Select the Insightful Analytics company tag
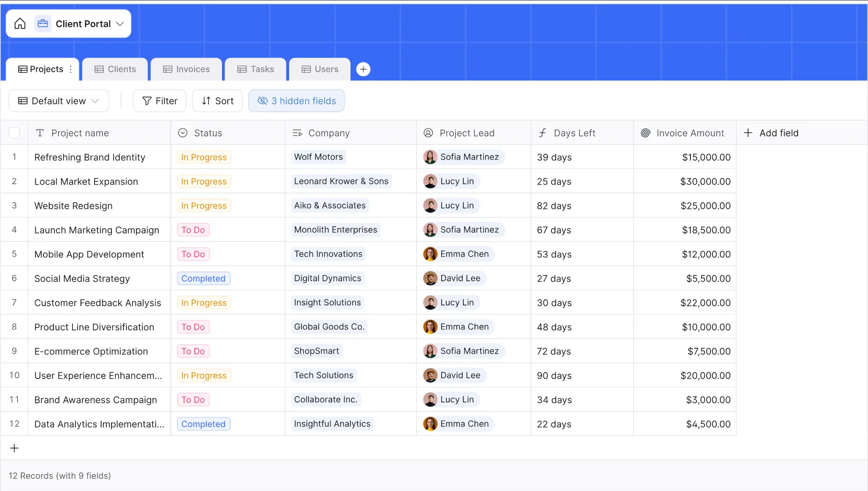The height and width of the screenshot is (491, 868). pos(332,424)
